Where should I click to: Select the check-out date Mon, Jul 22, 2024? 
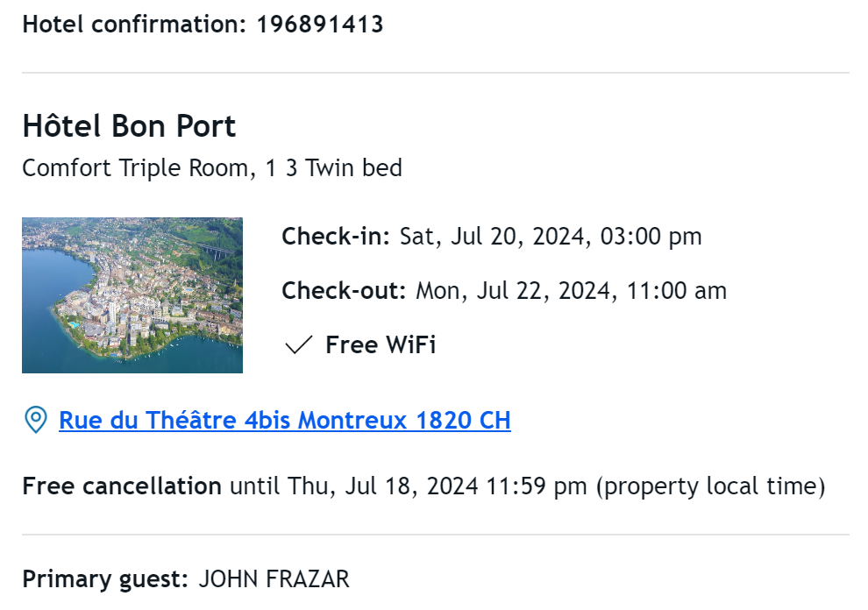coord(513,291)
